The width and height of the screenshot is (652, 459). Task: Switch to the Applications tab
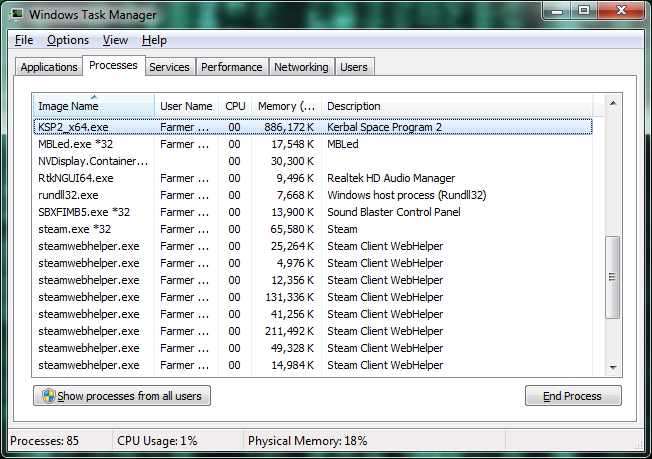[49, 67]
